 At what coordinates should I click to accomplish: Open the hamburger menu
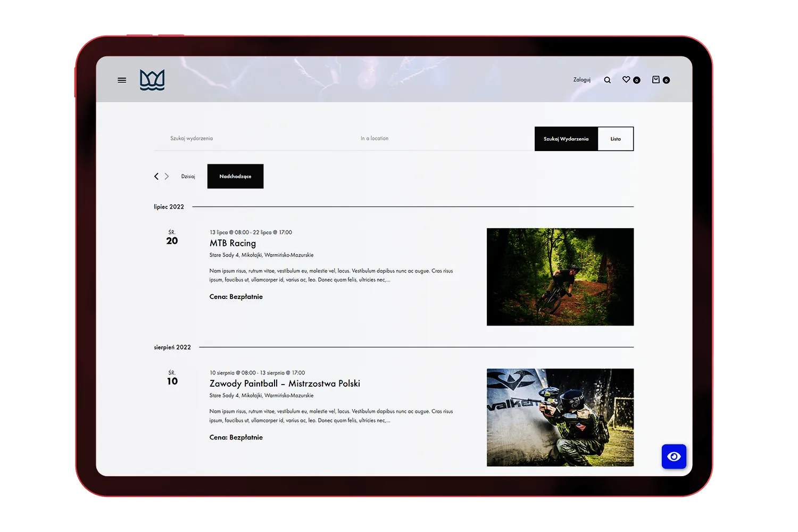click(x=122, y=80)
